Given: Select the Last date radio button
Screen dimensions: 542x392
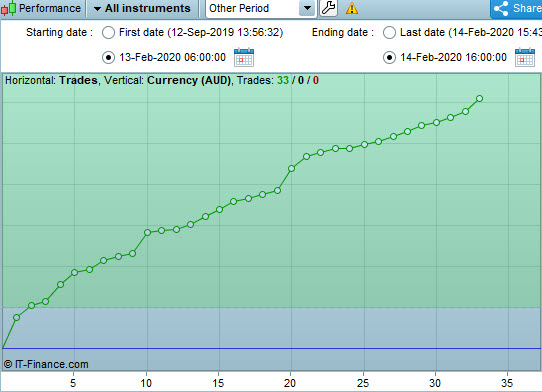Looking at the screenshot, I should pyautogui.click(x=389, y=32).
